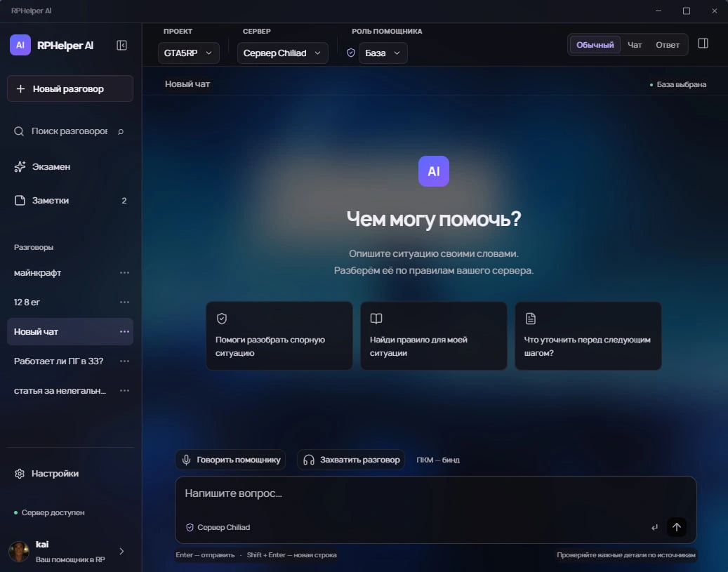
Task: Click the Проверяйте важные детали по источникам note
Action: point(626,555)
